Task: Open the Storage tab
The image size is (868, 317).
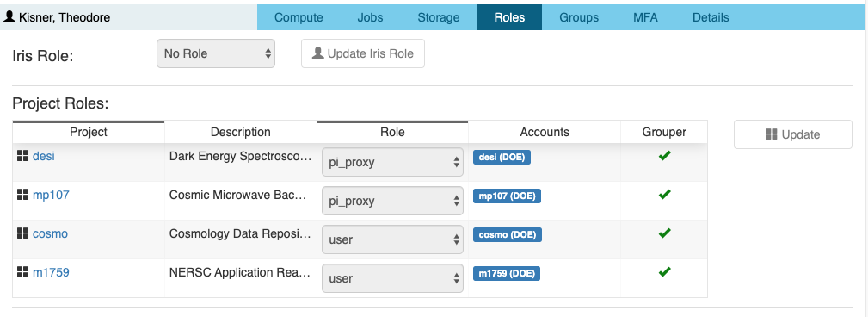Action: click(439, 17)
